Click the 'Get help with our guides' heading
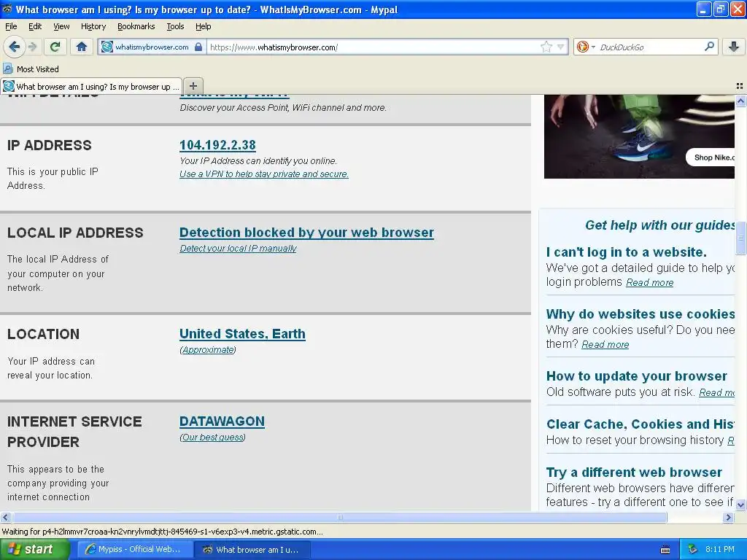The image size is (747, 560). coord(659,225)
